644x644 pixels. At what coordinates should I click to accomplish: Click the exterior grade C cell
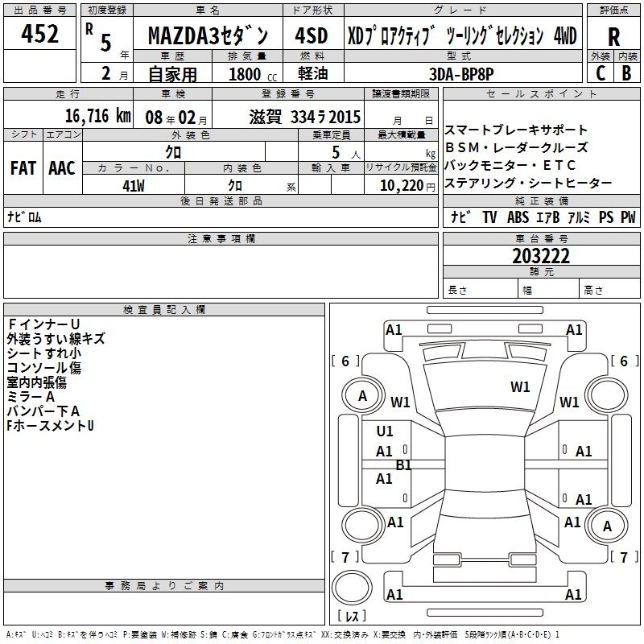[x=601, y=72]
